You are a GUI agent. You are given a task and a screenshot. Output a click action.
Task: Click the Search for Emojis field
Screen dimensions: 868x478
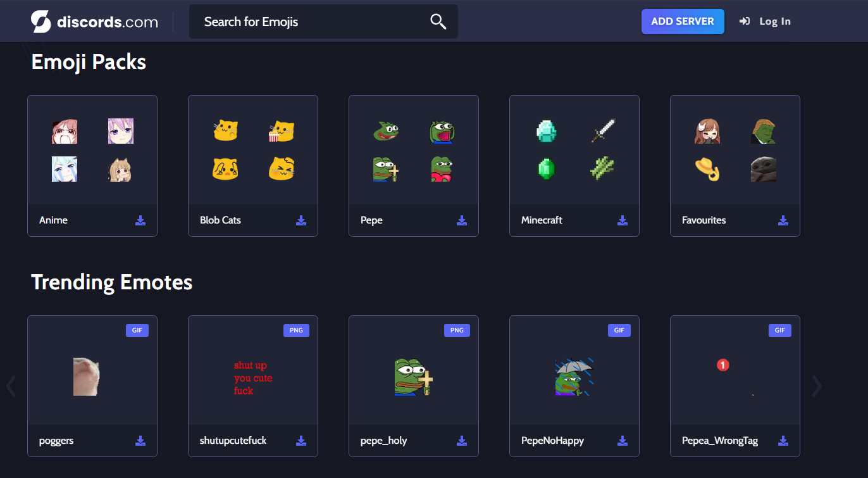point(323,22)
